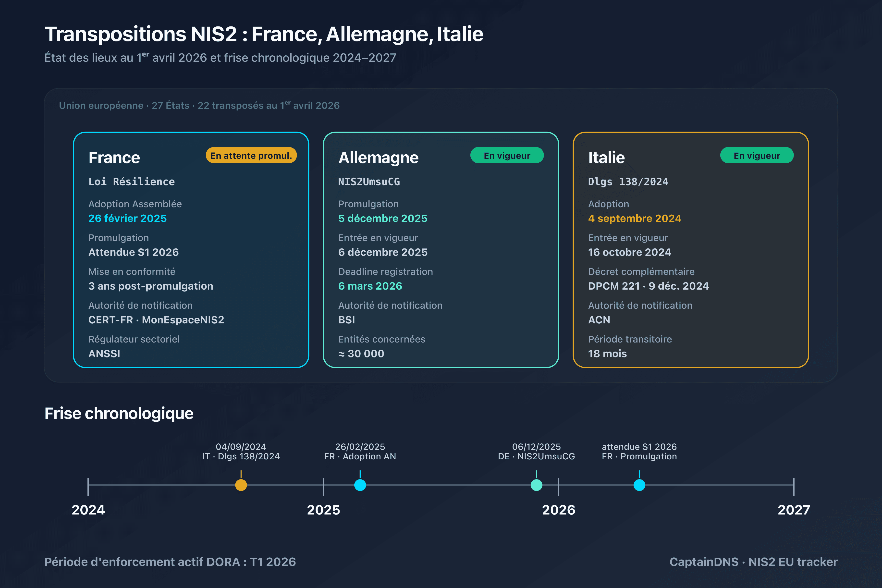The image size is (882, 588).
Task: Click the DORA enforcement period footer note
Action: 170,562
